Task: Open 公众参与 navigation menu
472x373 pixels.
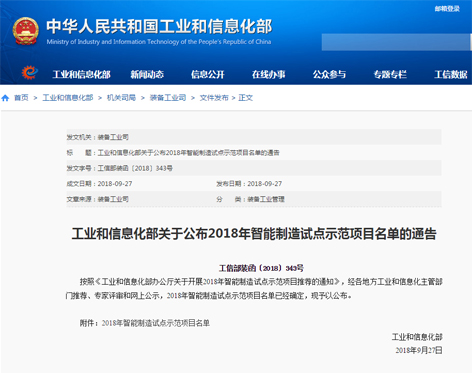Action: pos(329,74)
